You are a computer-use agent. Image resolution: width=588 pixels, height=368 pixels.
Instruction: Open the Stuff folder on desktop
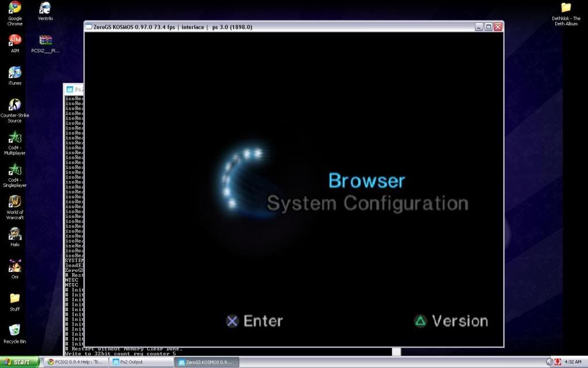point(15,301)
